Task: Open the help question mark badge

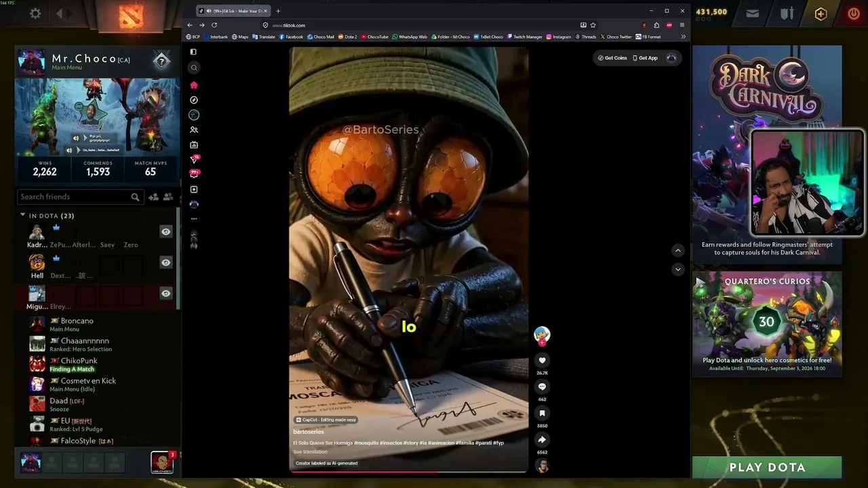Action: pos(161,62)
